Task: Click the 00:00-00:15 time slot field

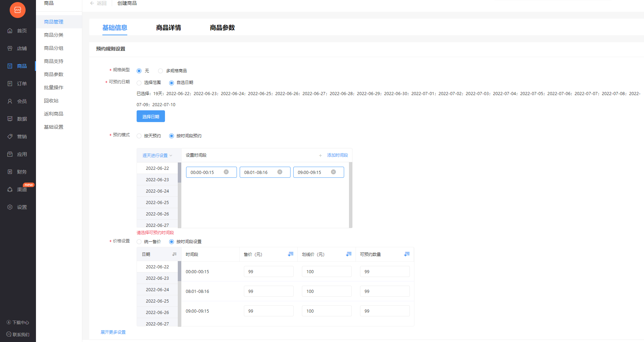Action: point(211,172)
